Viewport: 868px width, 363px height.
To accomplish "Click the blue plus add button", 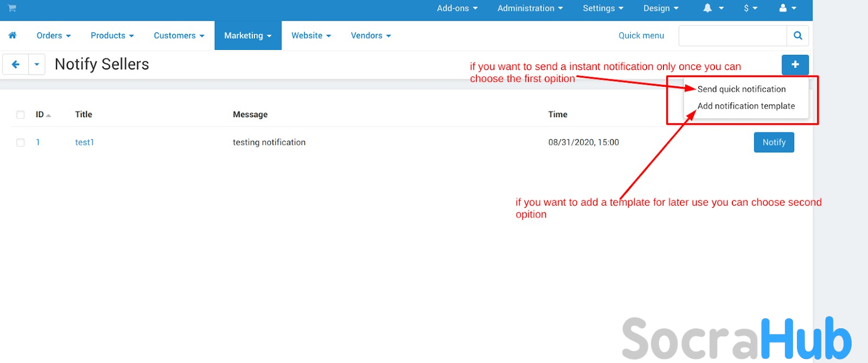I will click(x=795, y=65).
